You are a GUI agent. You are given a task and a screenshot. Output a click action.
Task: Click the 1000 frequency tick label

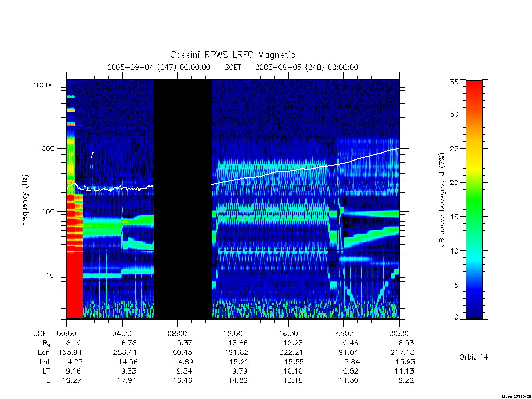pyautogui.click(x=46, y=148)
